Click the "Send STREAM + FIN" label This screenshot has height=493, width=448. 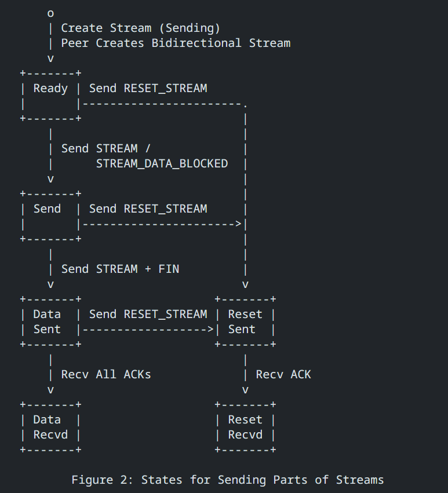coord(120,269)
